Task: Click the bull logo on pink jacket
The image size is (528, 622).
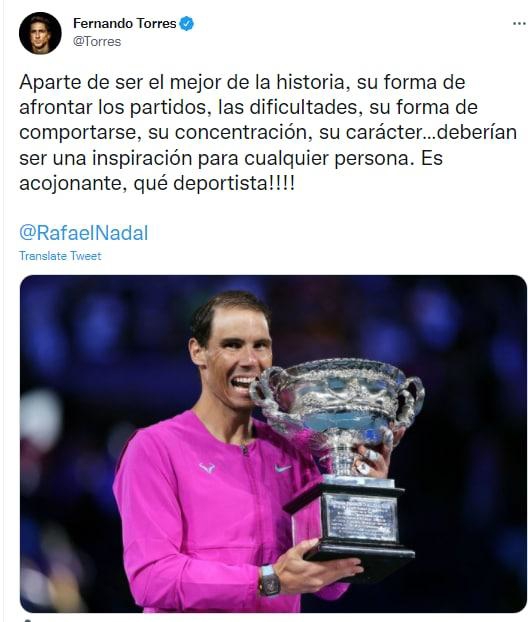Action: point(207,468)
